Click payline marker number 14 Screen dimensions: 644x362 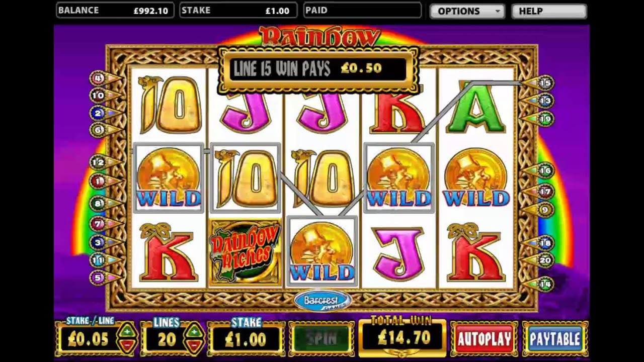545,284
